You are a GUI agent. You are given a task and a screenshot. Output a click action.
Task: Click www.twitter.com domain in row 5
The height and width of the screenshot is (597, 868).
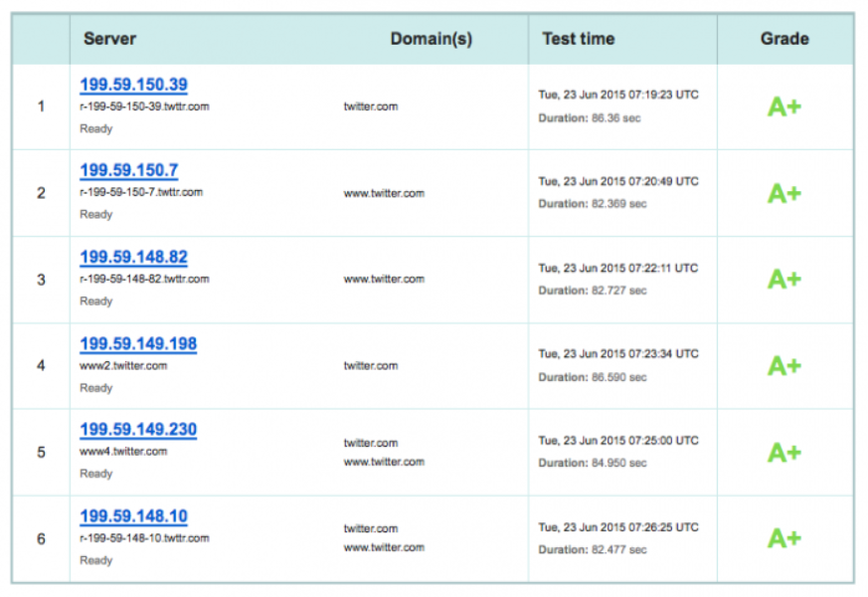tap(384, 462)
